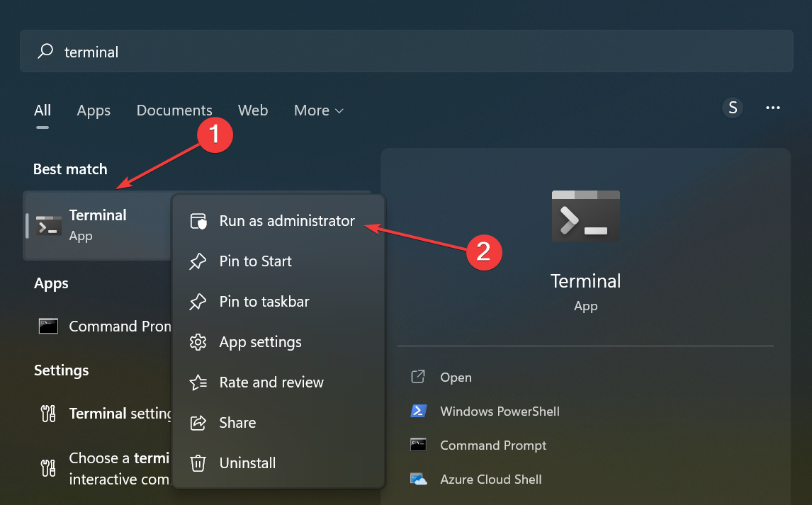
Task: Click the search magnifier icon
Action: point(45,51)
